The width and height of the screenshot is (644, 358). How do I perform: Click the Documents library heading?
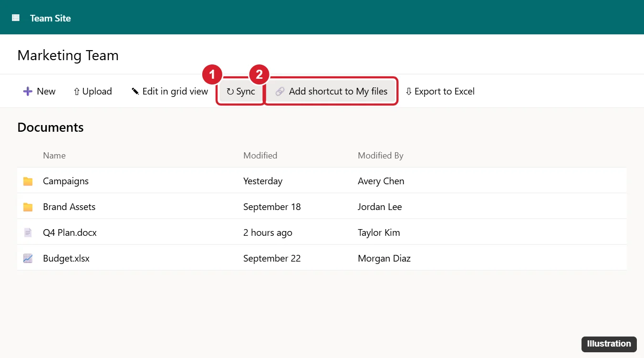(x=51, y=127)
